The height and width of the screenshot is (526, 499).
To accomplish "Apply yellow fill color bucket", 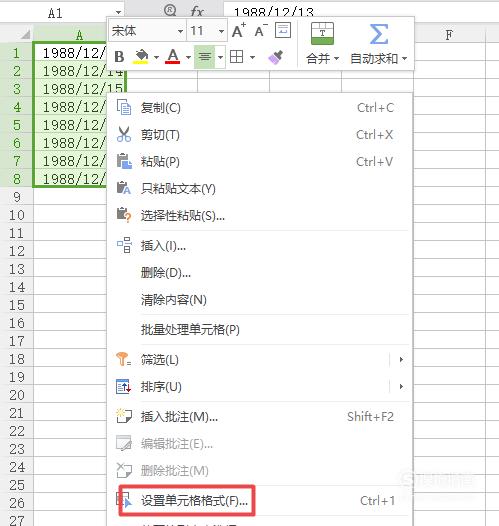I will click(141, 56).
